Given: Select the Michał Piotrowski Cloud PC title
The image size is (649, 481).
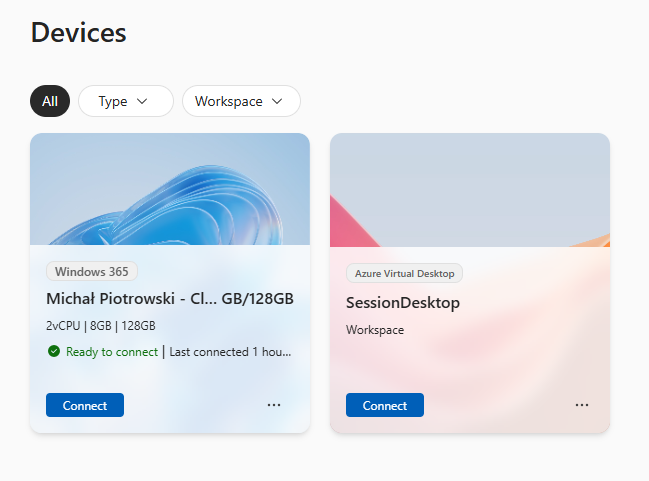Looking at the screenshot, I should point(170,298).
